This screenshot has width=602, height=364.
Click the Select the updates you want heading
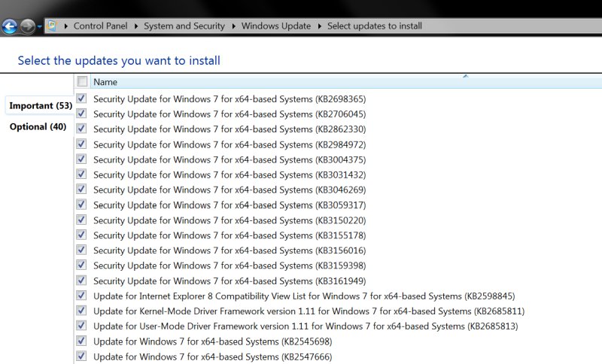(119, 61)
